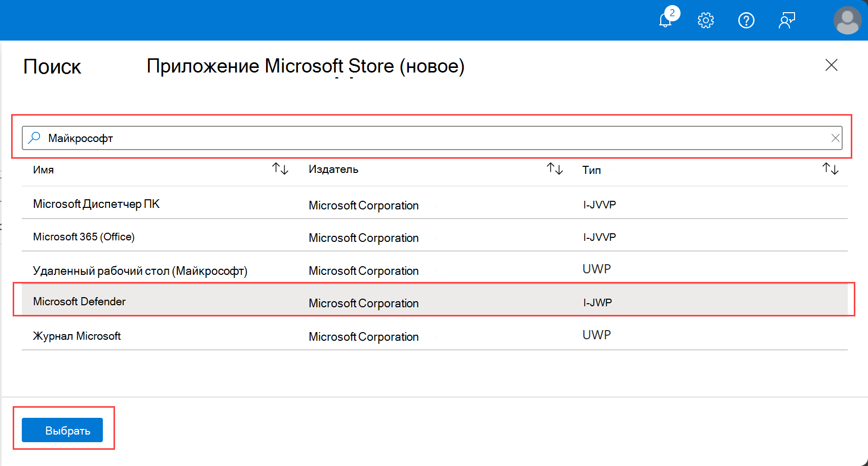This screenshot has height=466, width=868.
Task: Click the UWP type of Удаленный рабочий стол
Action: click(x=596, y=269)
